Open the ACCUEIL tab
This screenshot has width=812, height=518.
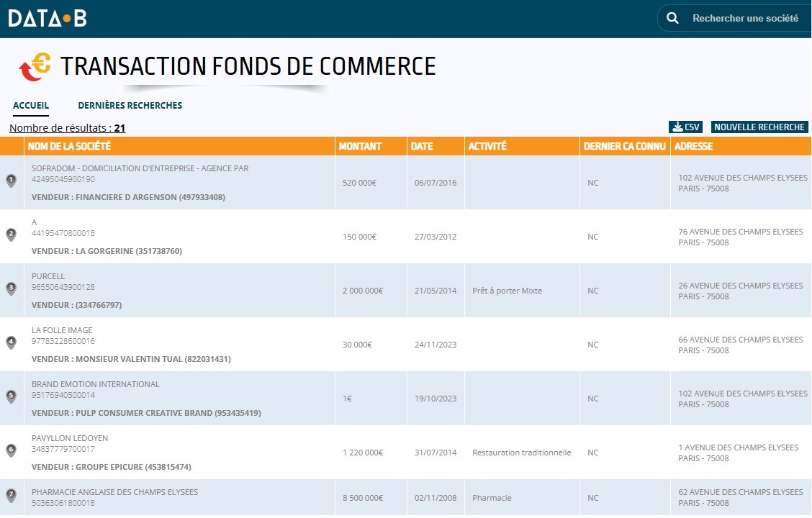31,106
